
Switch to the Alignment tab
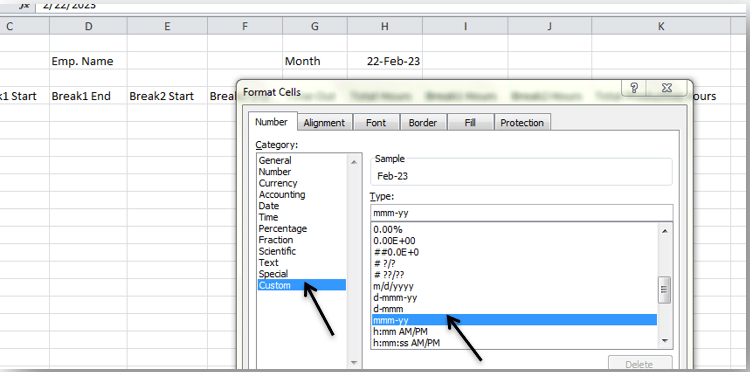click(324, 122)
